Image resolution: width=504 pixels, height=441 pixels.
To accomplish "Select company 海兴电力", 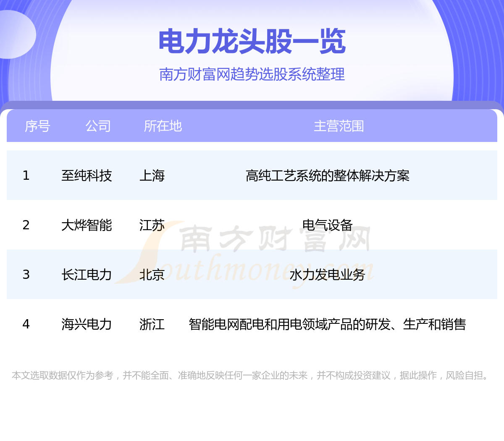I will point(87,324).
